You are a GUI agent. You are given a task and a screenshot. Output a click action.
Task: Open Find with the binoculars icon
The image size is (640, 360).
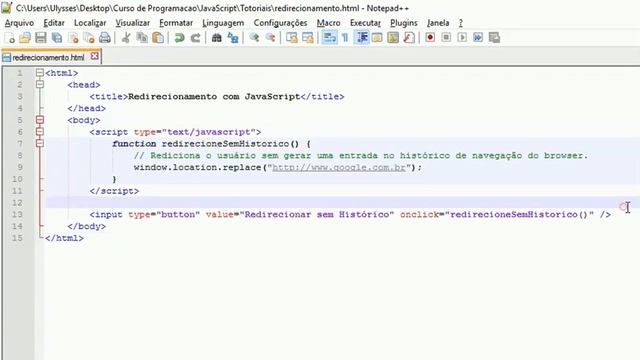[x=216, y=38]
